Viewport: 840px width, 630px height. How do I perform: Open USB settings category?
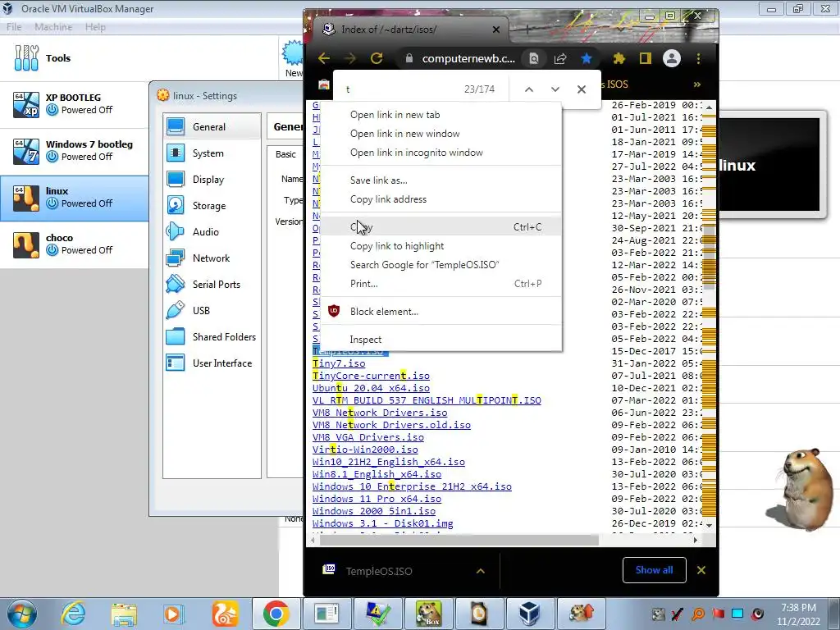click(x=212, y=311)
